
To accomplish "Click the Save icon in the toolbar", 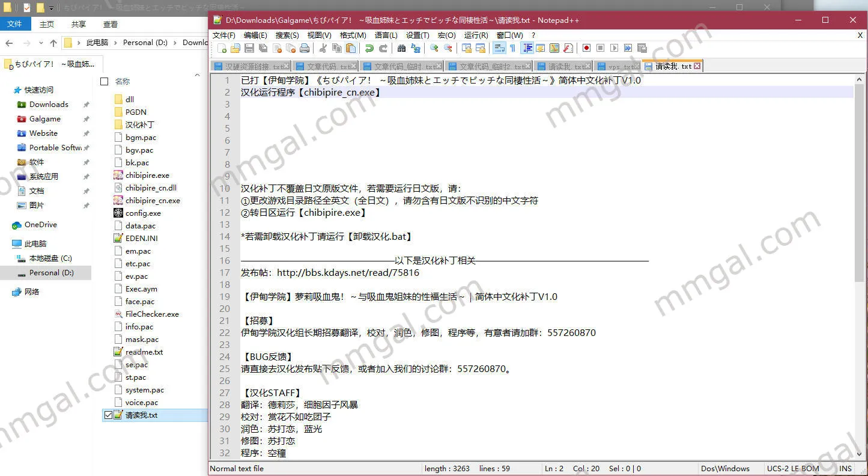I will click(x=249, y=49).
